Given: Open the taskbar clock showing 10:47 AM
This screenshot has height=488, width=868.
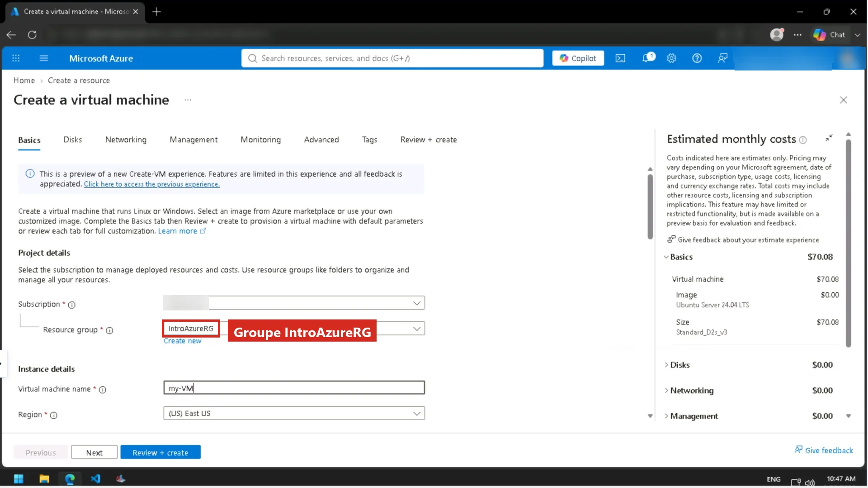Looking at the screenshot, I should pos(841,479).
